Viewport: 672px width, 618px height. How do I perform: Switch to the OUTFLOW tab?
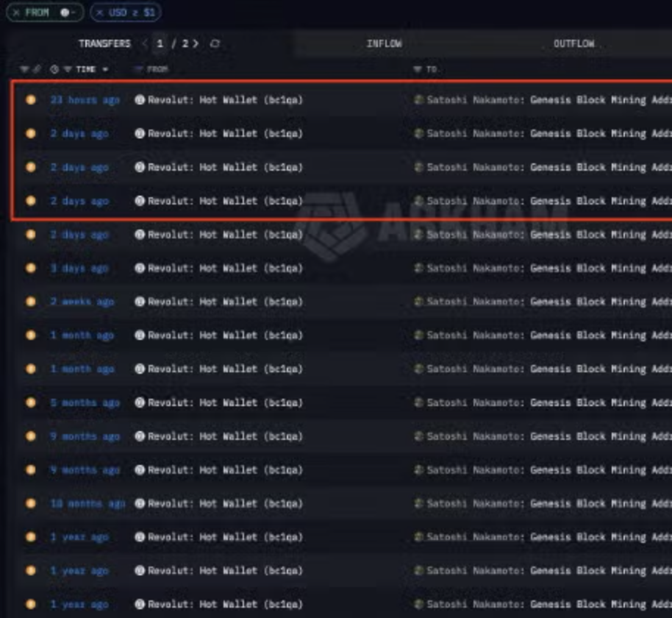click(x=574, y=43)
